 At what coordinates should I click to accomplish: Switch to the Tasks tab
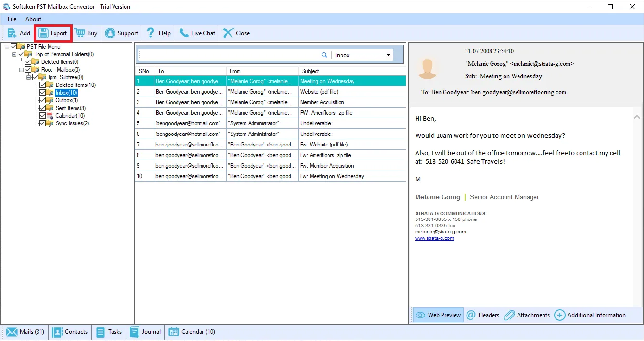[x=109, y=332]
